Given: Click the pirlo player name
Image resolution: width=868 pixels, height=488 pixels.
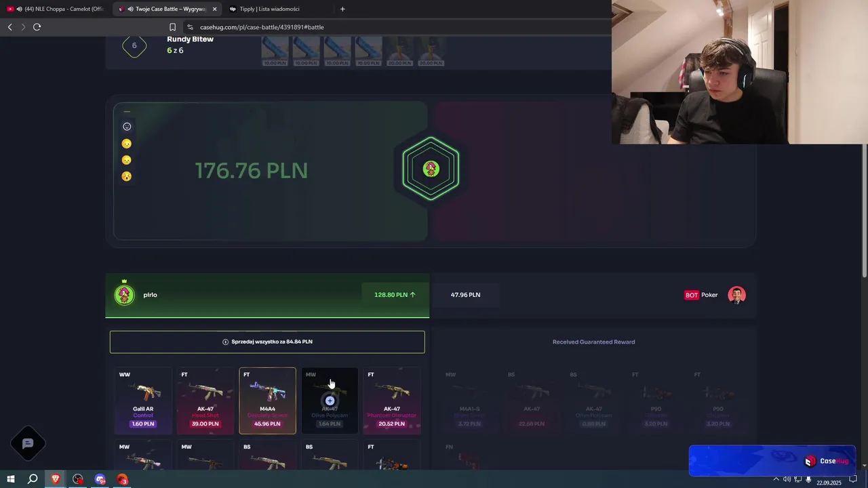Looking at the screenshot, I should pyautogui.click(x=151, y=295).
